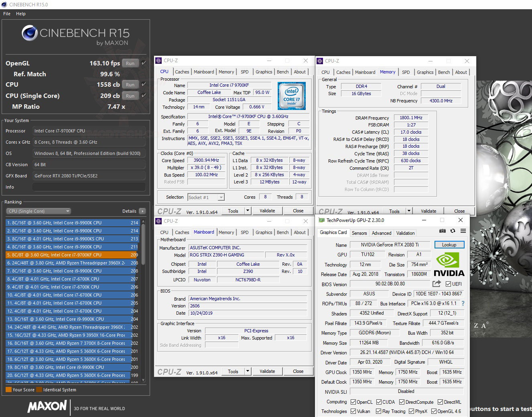Toggle the DirectCompute checkbox
532x417 pixels.
402,402
